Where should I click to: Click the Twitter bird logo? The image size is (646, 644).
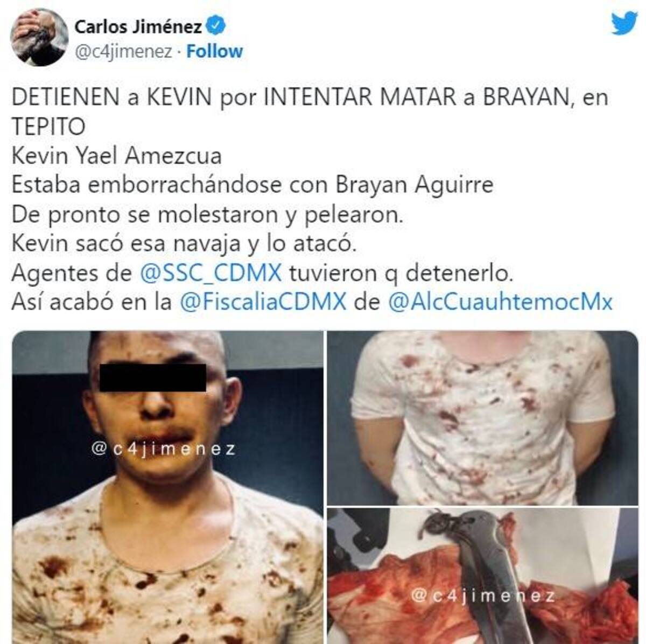(625, 24)
